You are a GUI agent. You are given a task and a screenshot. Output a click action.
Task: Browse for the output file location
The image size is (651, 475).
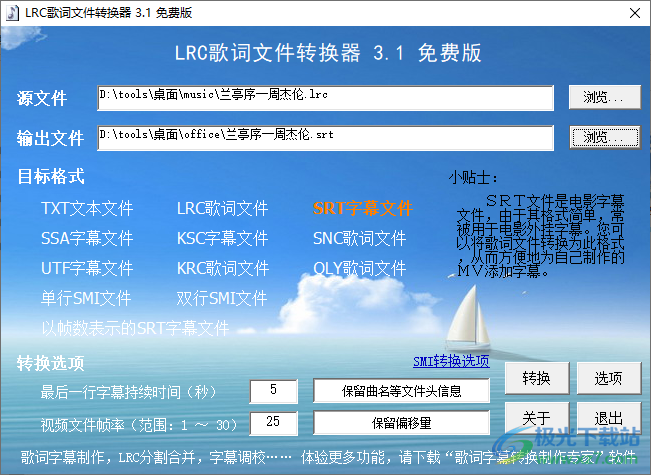[604, 137]
